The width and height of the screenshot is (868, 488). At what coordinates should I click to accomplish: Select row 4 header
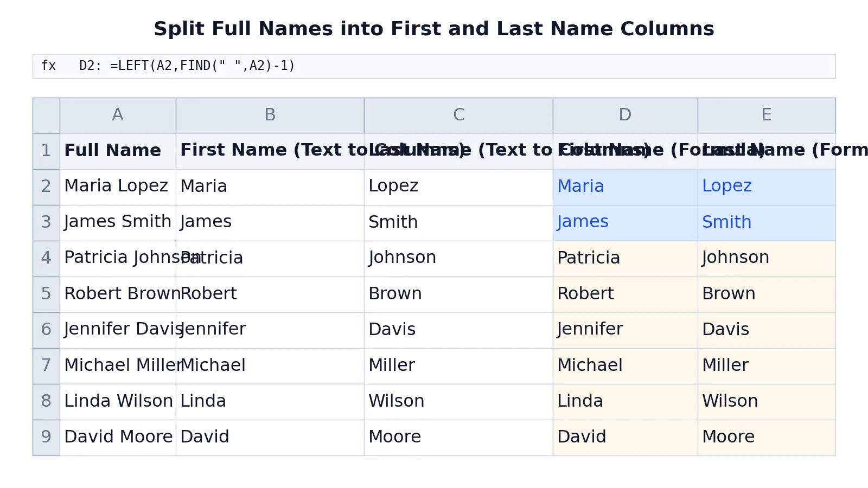[46, 259]
